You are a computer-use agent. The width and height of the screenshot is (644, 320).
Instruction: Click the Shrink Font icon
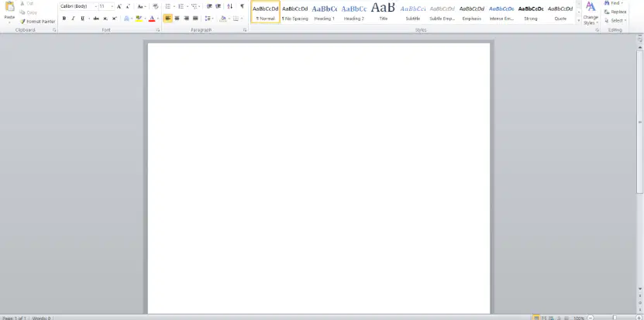128,6
